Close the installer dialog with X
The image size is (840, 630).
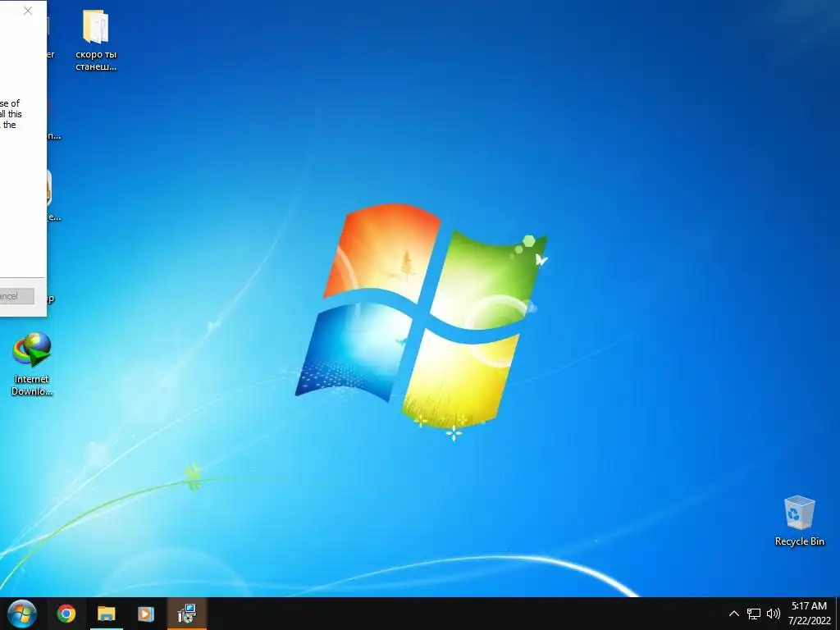pos(28,11)
